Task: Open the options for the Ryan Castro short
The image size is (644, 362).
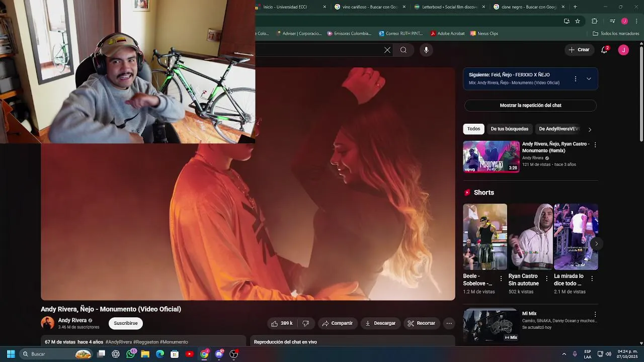Action: point(546,279)
